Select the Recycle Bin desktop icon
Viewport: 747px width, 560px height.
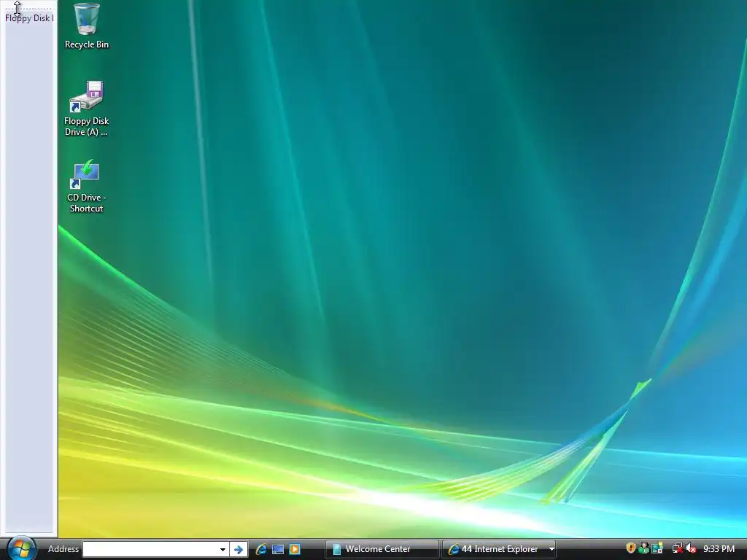click(x=87, y=26)
